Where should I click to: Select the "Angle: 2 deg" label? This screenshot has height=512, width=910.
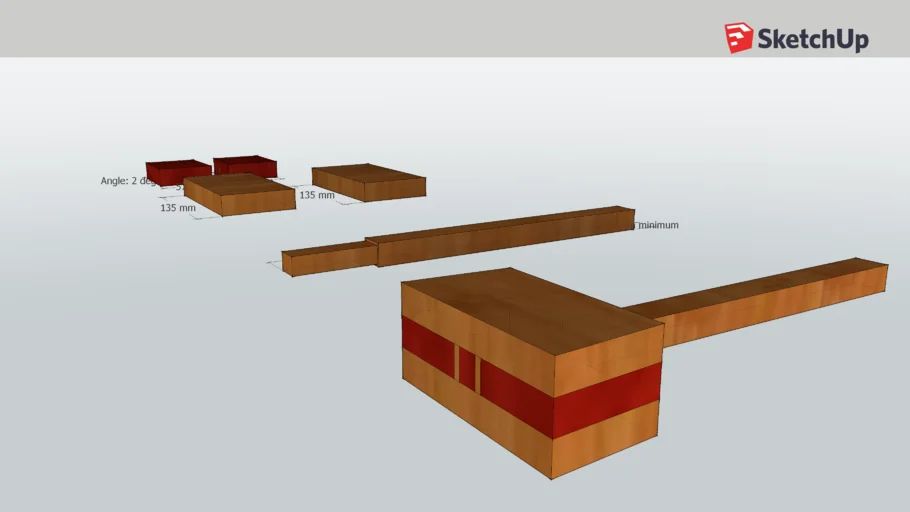129,181
